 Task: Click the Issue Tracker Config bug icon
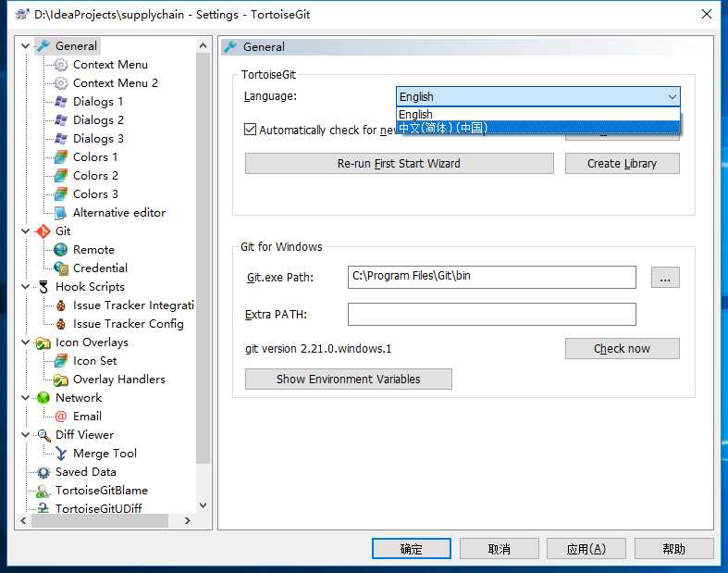[60, 324]
